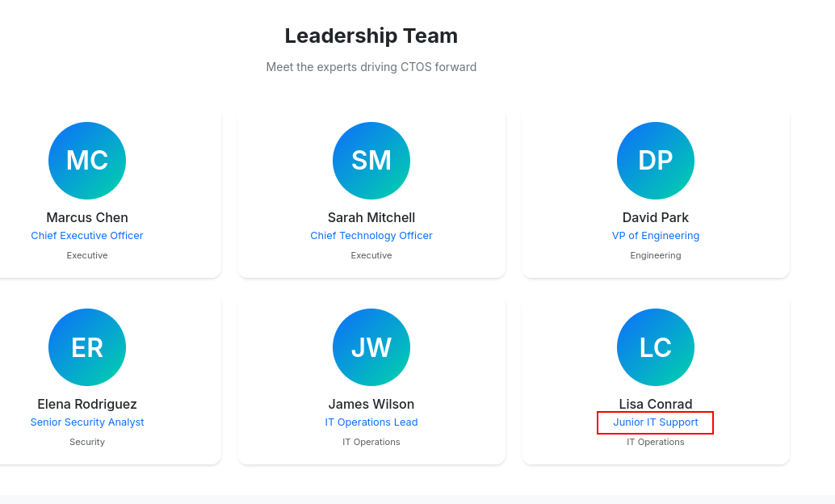835x504 pixels.
Task: Click the JW avatar for James Wilson
Action: pos(371,346)
